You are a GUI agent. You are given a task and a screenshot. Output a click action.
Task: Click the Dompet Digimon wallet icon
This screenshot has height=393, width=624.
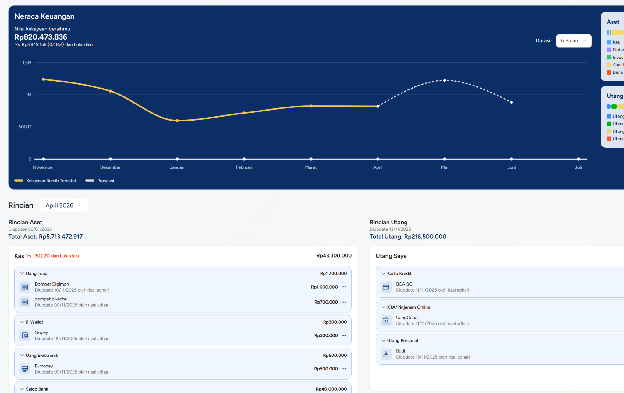(x=25, y=287)
